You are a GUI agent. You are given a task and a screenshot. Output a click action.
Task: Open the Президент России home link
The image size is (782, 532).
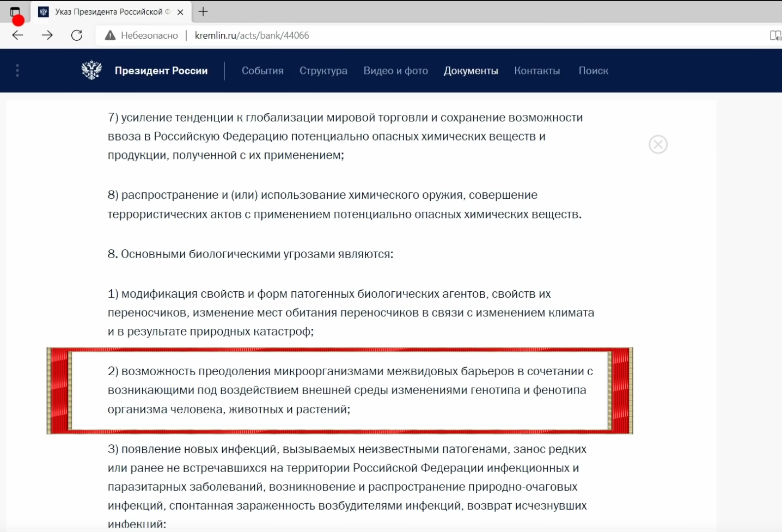[x=161, y=71]
